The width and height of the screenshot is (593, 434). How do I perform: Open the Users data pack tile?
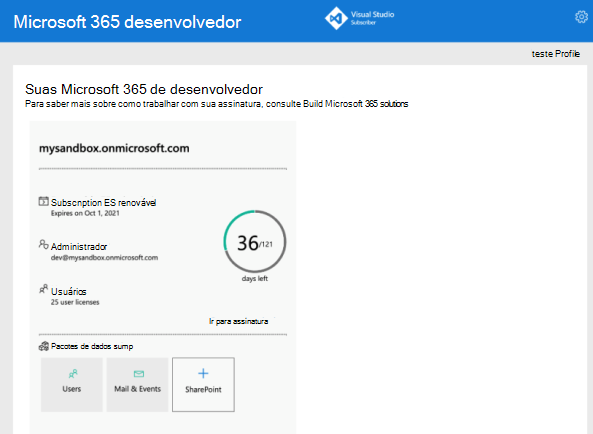[x=72, y=384]
